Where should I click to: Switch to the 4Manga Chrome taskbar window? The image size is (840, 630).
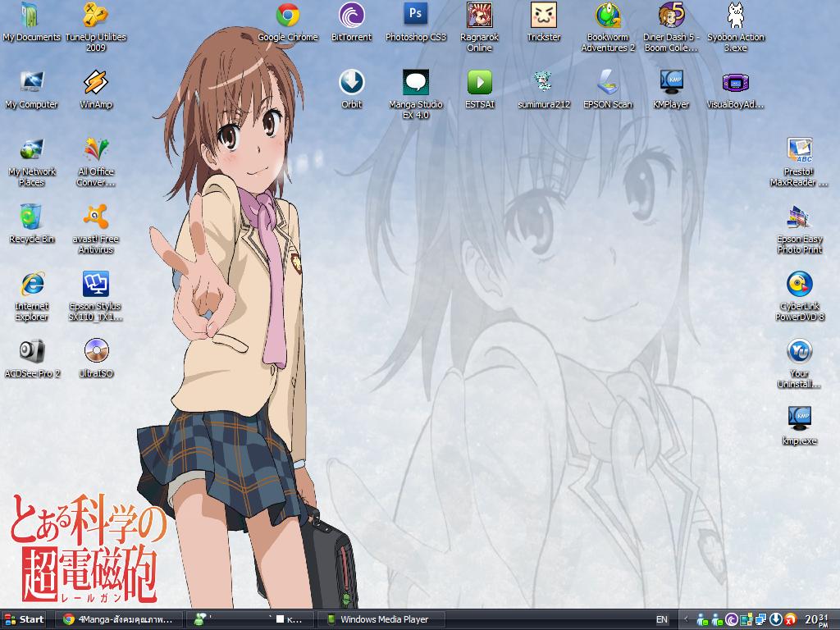[120, 619]
